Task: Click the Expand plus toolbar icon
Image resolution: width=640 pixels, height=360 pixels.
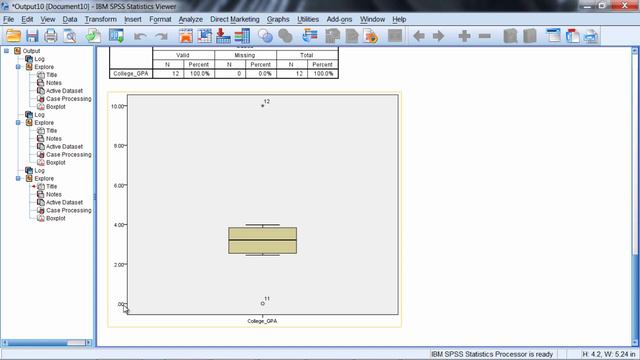Action: [x=464, y=36]
